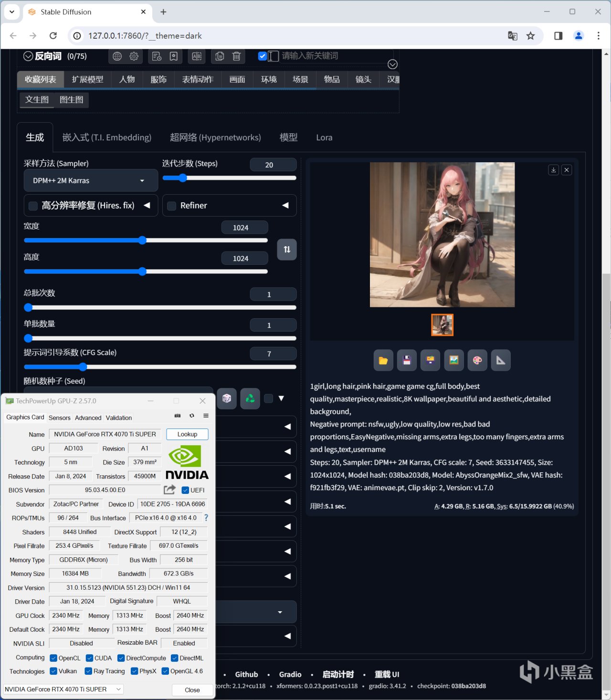Open the GPU selector dropdown in GPU-Z
611x700 pixels.
(x=63, y=689)
